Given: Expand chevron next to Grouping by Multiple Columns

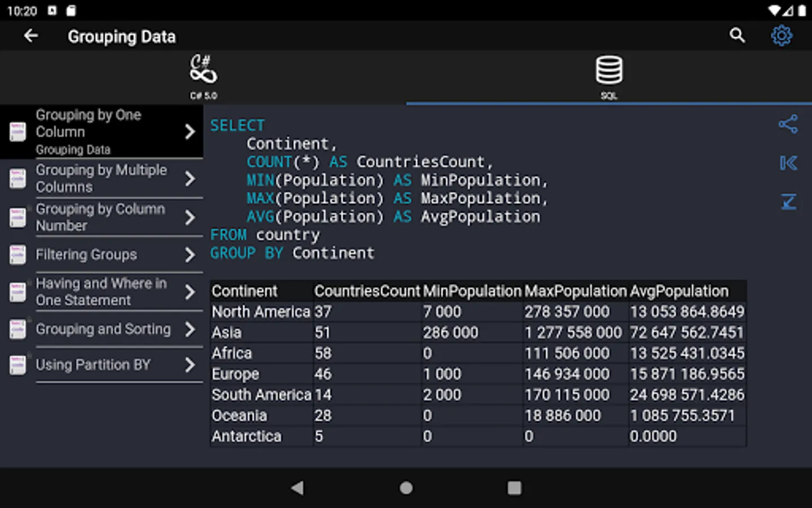Looking at the screenshot, I should 190,179.
